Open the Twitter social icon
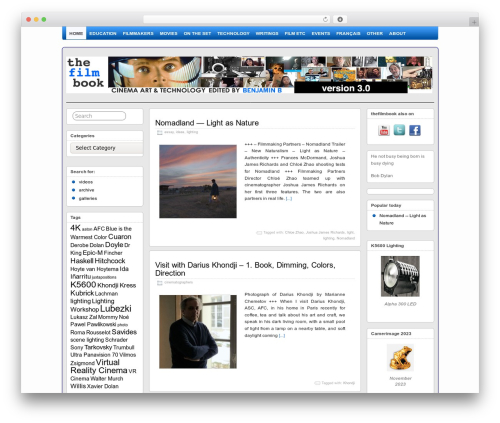500x423 pixels. point(399,130)
